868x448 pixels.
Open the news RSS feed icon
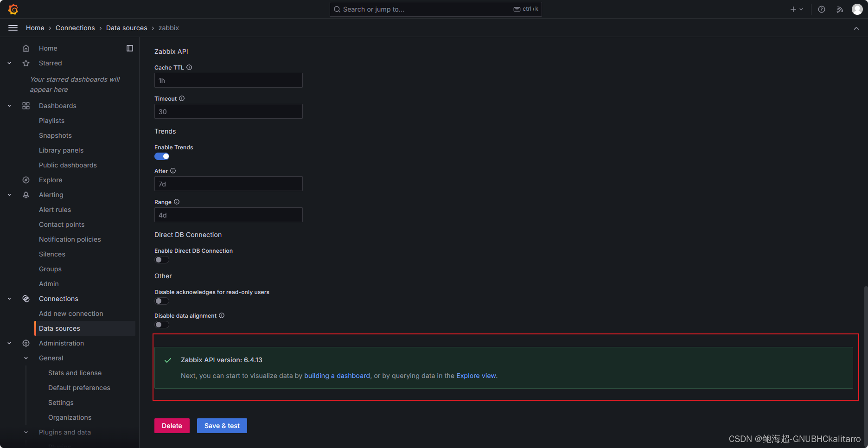click(840, 9)
